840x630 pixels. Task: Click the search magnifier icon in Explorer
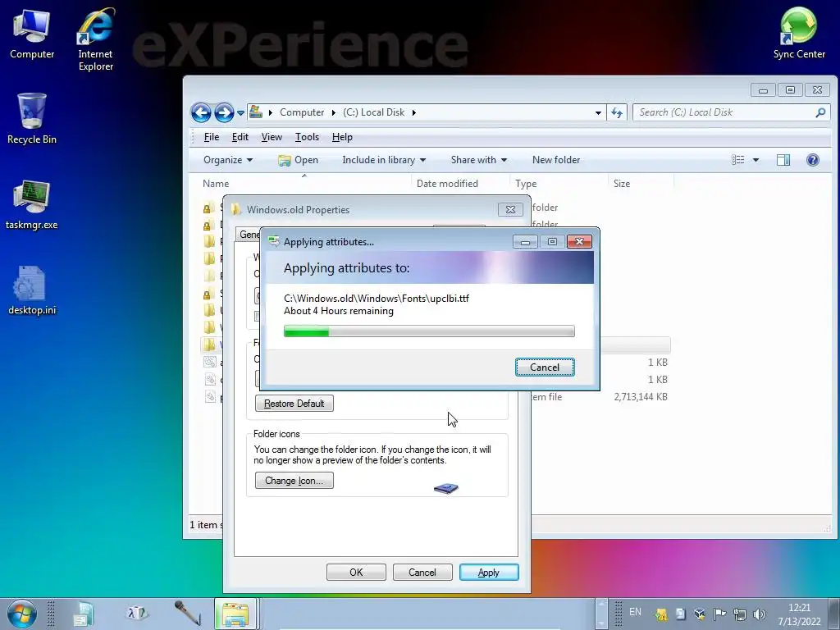820,112
